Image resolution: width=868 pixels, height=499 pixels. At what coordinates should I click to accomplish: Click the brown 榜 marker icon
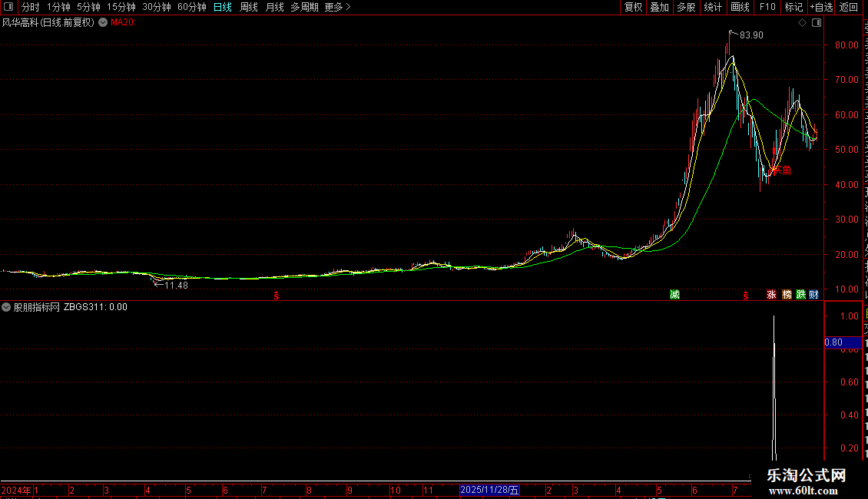pyautogui.click(x=787, y=294)
